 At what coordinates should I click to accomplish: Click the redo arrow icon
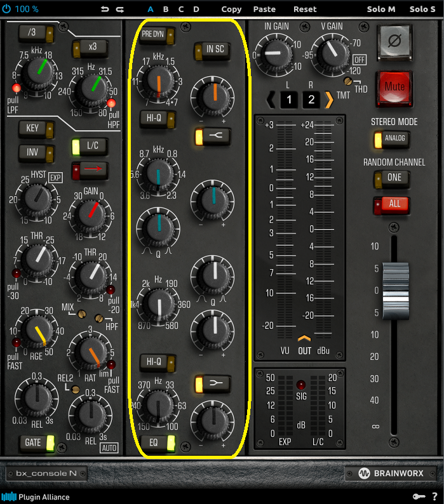[119, 10]
